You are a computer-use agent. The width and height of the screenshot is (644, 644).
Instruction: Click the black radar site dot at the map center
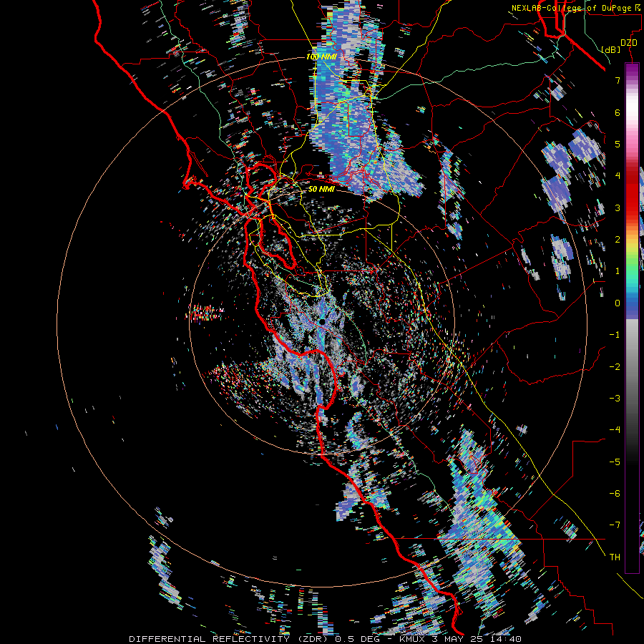[x=323, y=321]
